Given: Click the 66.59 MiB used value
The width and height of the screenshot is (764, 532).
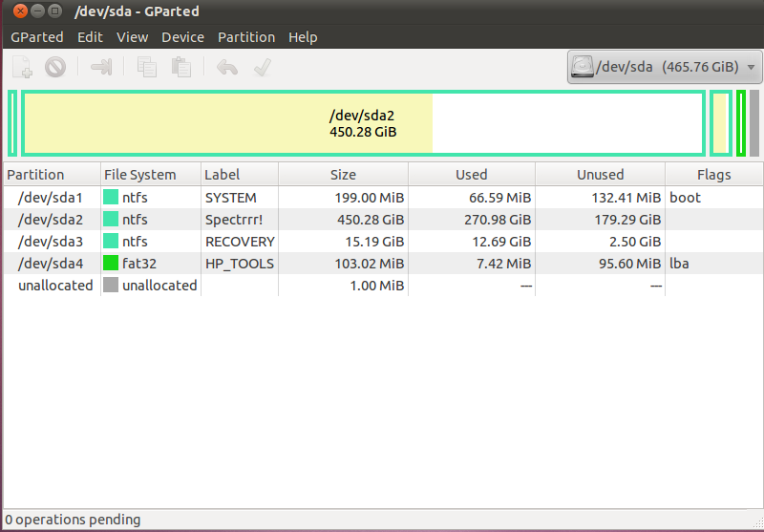Looking at the screenshot, I should coord(499,198).
